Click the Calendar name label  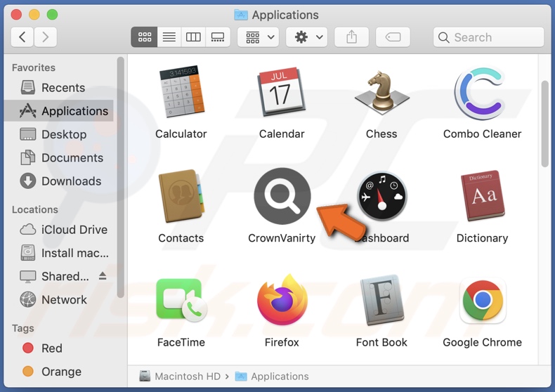pos(282,133)
